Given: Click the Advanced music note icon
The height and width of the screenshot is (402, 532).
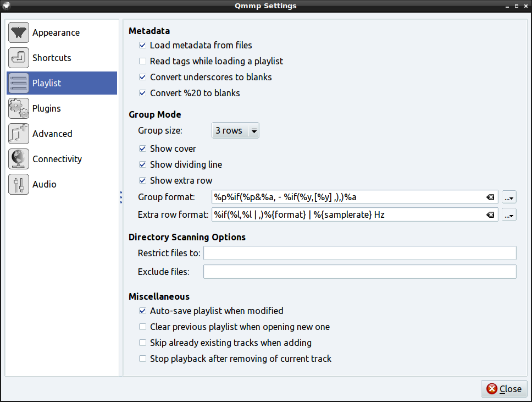Looking at the screenshot, I should (19, 134).
